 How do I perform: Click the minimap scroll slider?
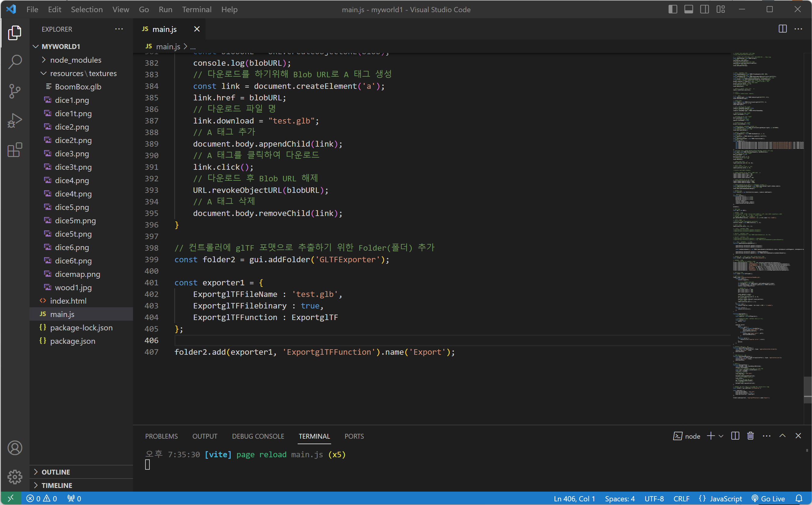coord(807,390)
